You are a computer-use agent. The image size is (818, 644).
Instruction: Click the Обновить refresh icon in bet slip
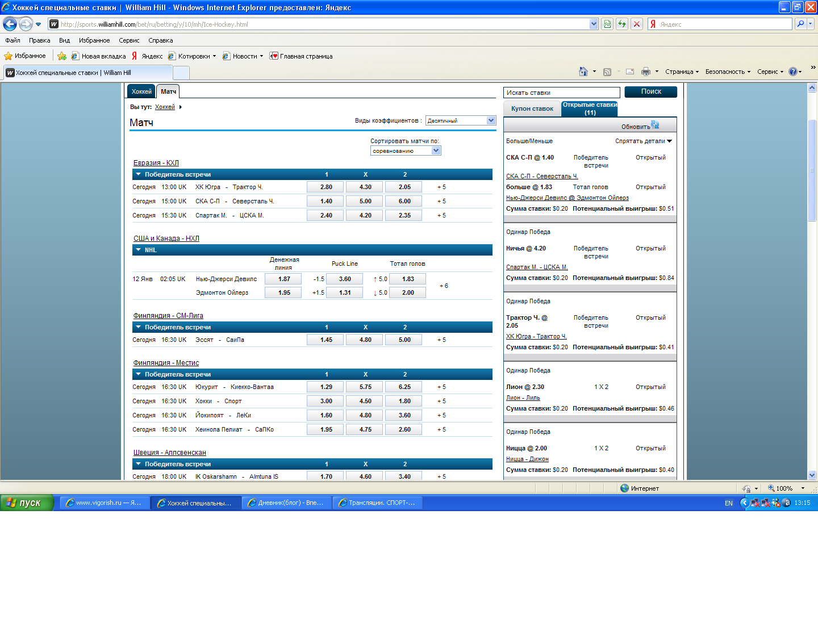pos(655,125)
